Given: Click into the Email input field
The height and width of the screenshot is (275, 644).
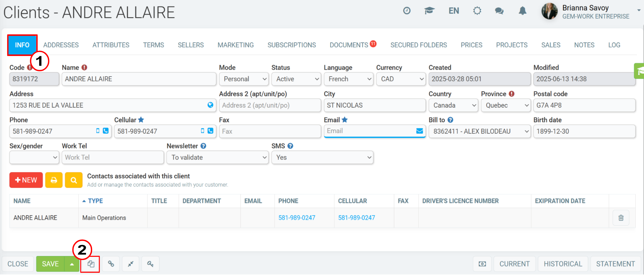Looking at the screenshot, I should pos(370,131).
